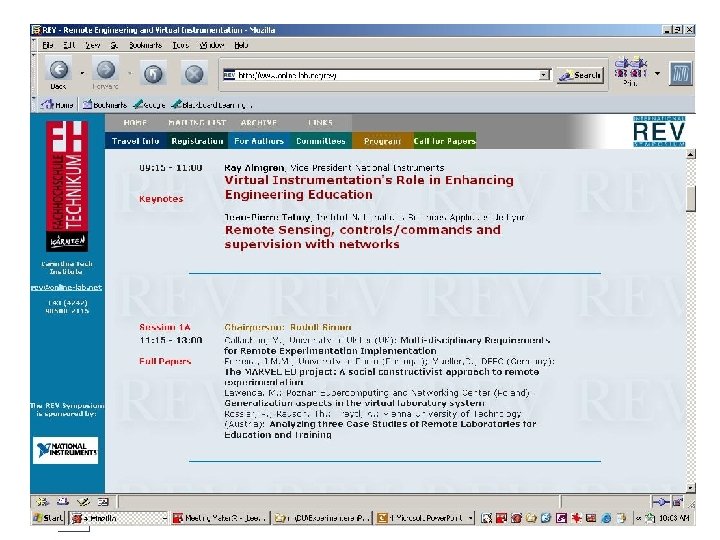Viewport: 720px width, 540px height.
Task: Click the Home icon on the personal toolbar
Action: coord(57,105)
